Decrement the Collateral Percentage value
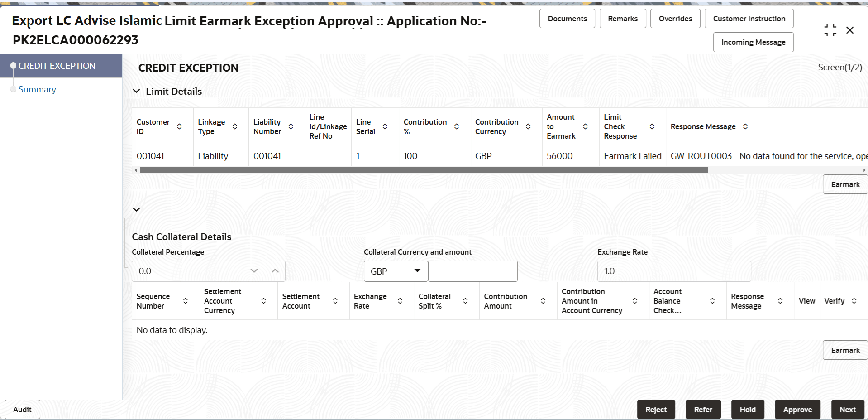The image size is (868, 420). click(254, 270)
